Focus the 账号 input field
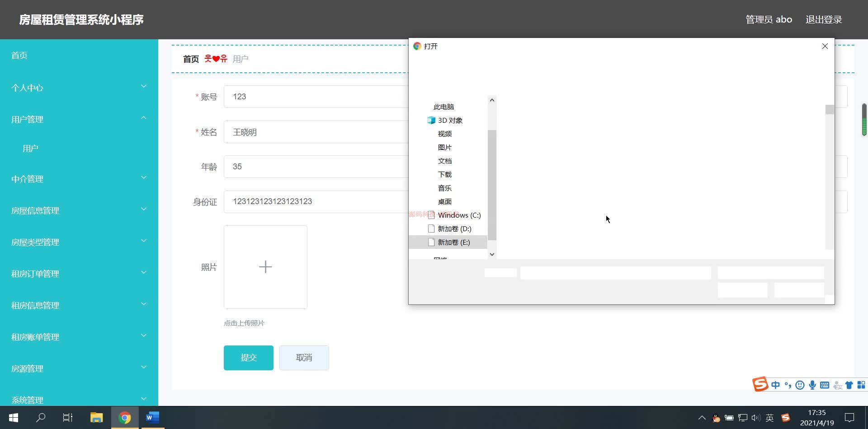868x429 pixels. coord(316,97)
